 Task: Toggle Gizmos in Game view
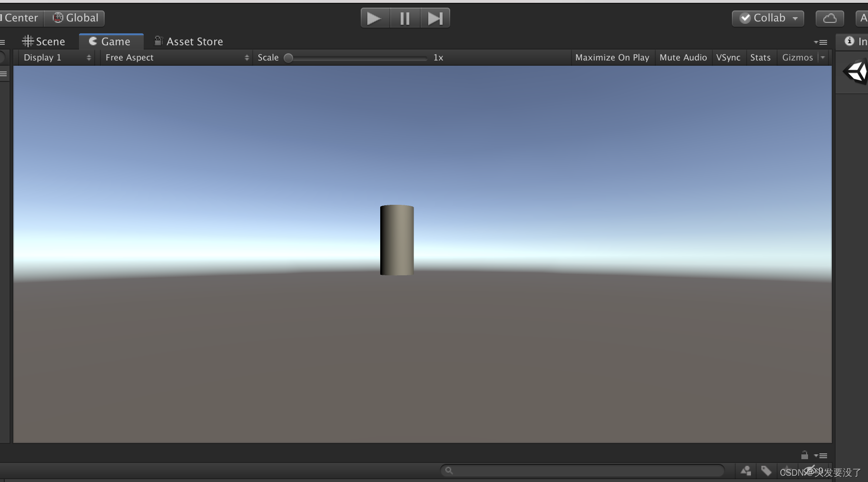[797, 58]
